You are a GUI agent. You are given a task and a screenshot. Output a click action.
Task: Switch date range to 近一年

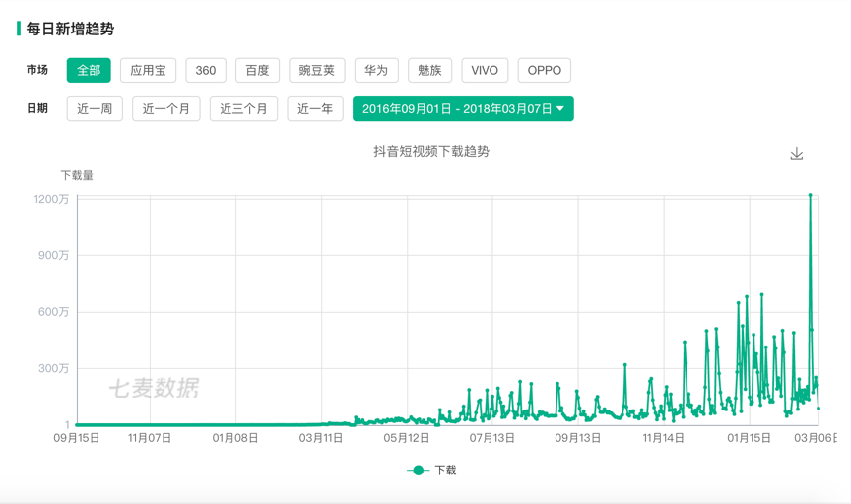pos(315,109)
